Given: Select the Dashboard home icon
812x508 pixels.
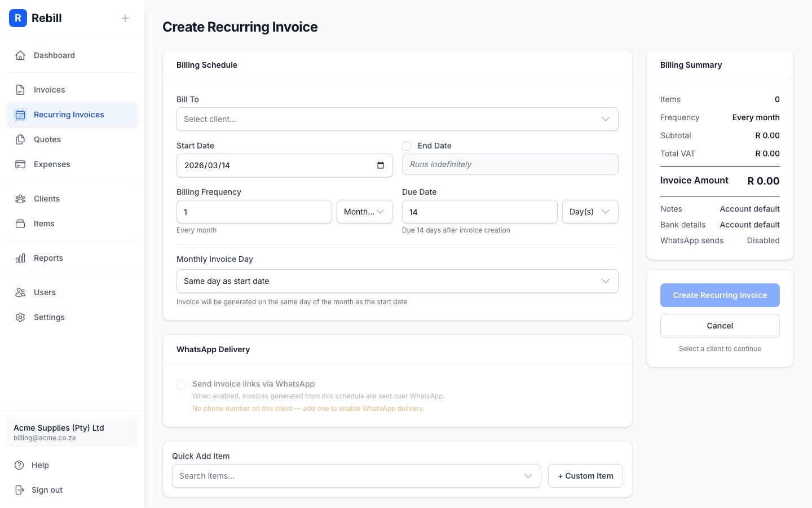Looking at the screenshot, I should (x=20, y=55).
